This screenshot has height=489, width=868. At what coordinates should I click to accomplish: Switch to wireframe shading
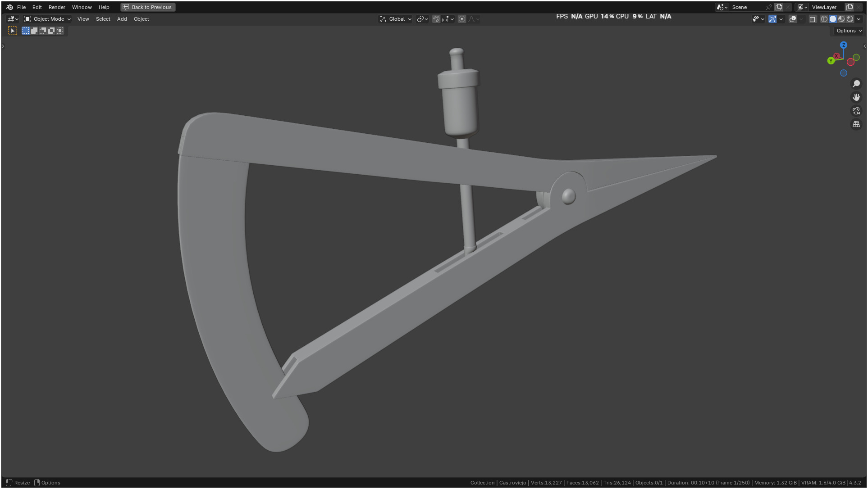(824, 19)
